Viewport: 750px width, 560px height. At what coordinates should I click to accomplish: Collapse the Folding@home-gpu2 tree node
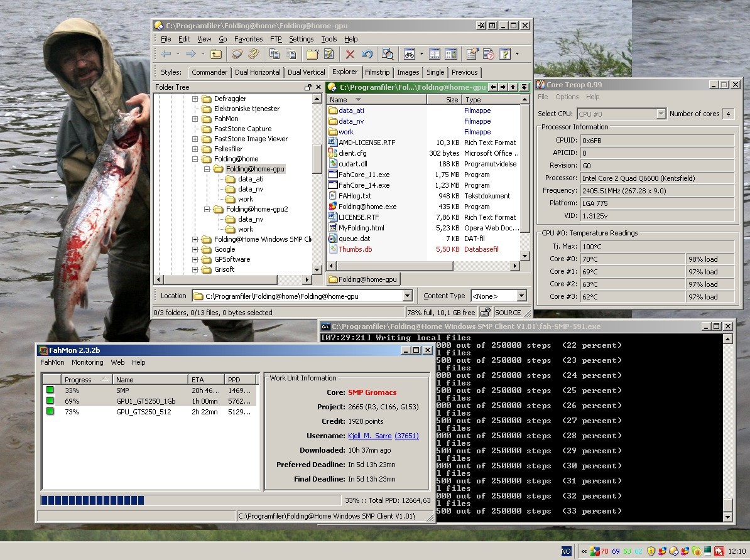coord(207,209)
